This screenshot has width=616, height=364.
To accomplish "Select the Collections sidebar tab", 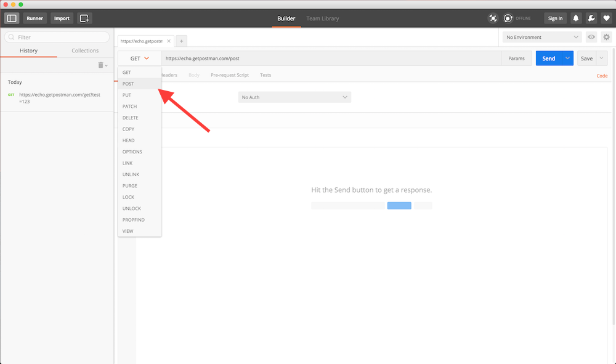I will [x=85, y=51].
